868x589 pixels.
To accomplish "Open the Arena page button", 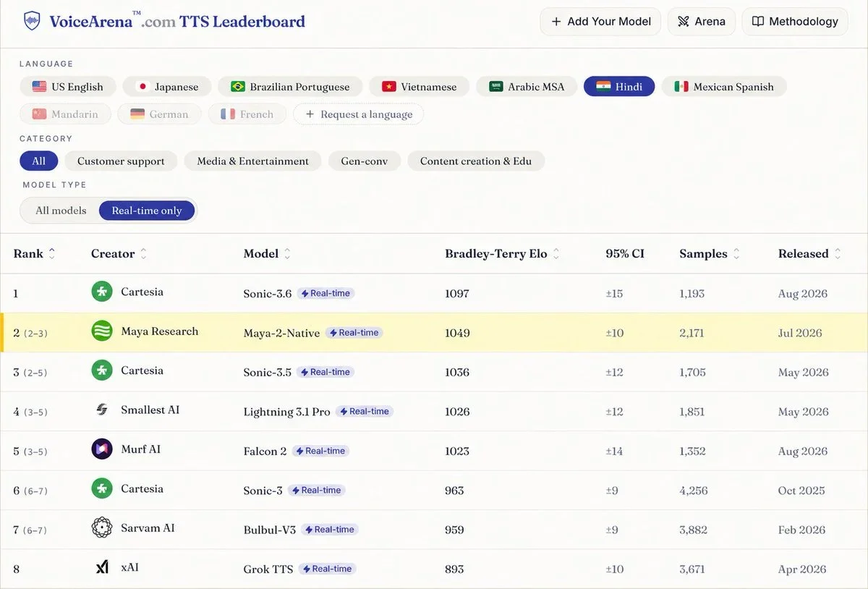I will [x=702, y=22].
